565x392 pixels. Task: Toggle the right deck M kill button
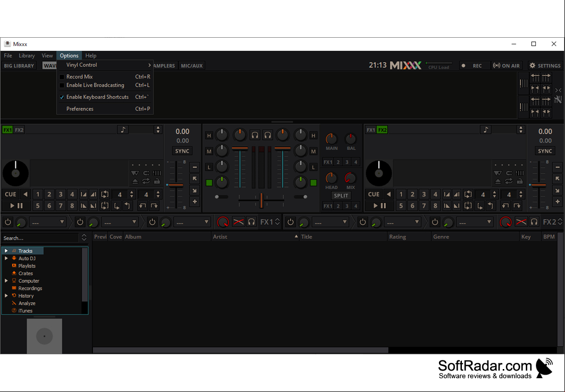pos(313,151)
